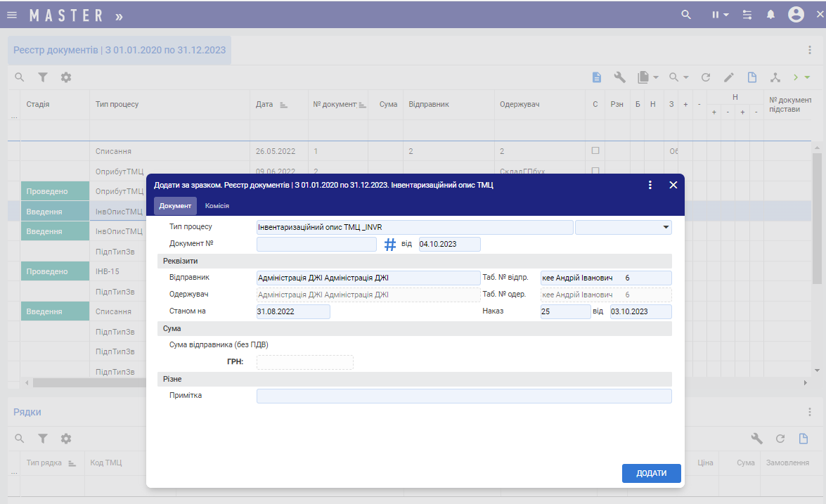Screen dimensions: 826x504
Task: Click the user account avatar icon
Action: click(796, 15)
